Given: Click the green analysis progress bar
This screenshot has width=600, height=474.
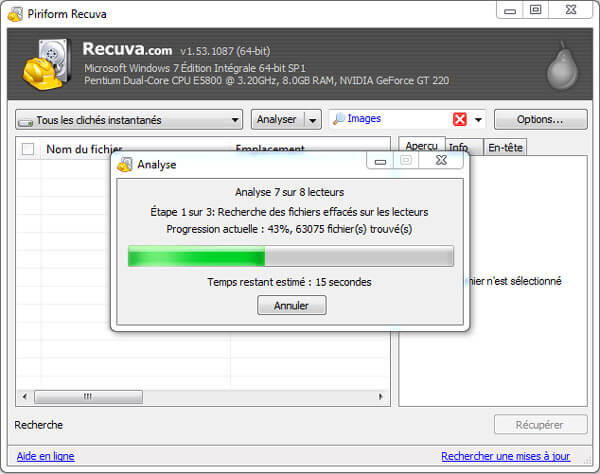Looking at the screenshot, I should [291, 256].
